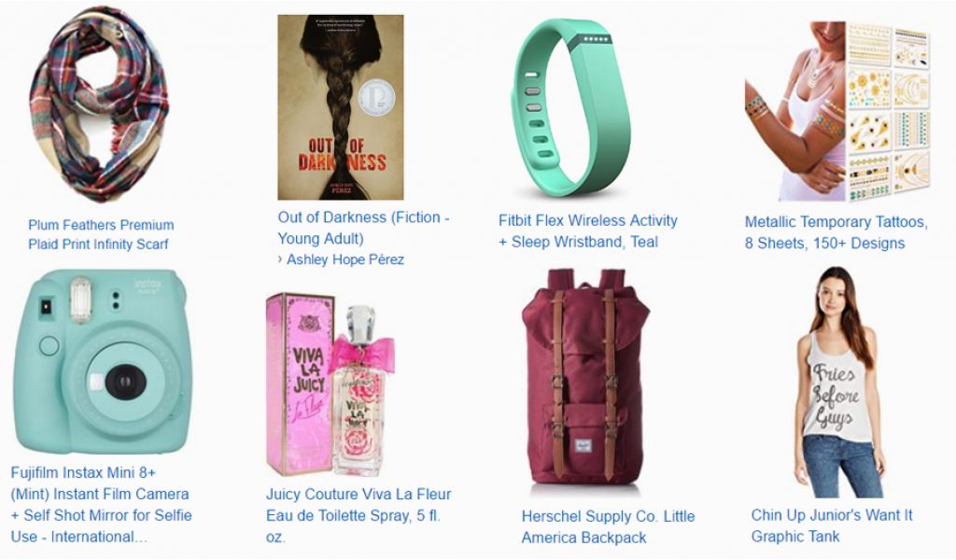Open Plum Feathers Premium Plaid Print Infinity Scarf link
The image size is (956, 560).
101,234
